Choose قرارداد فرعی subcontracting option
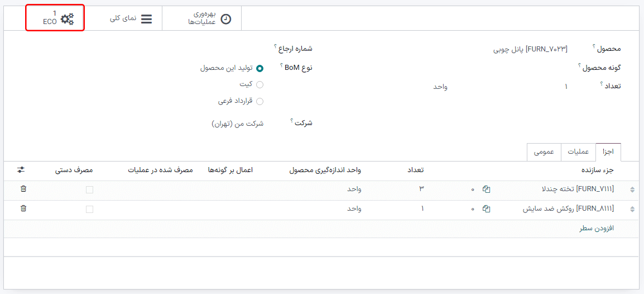 pyautogui.click(x=259, y=101)
